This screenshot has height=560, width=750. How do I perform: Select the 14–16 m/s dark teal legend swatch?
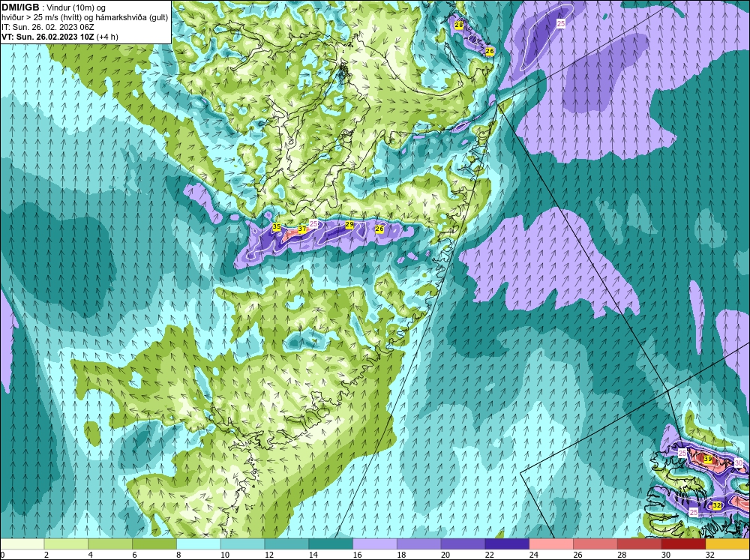pyautogui.click(x=331, y=544)
